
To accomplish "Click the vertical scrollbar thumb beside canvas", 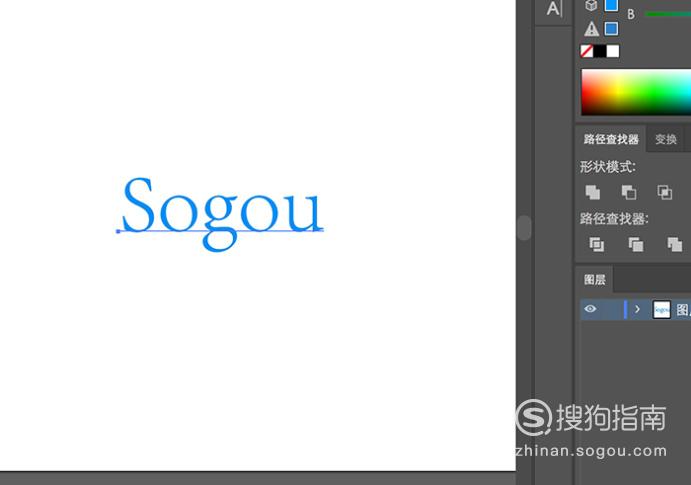I will point(524,228).
